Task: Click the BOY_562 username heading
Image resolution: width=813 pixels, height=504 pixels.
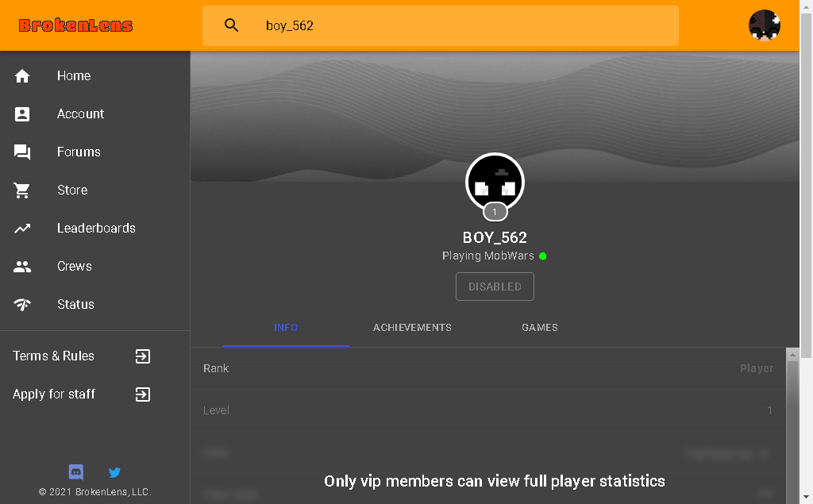Action: [495, 237]
